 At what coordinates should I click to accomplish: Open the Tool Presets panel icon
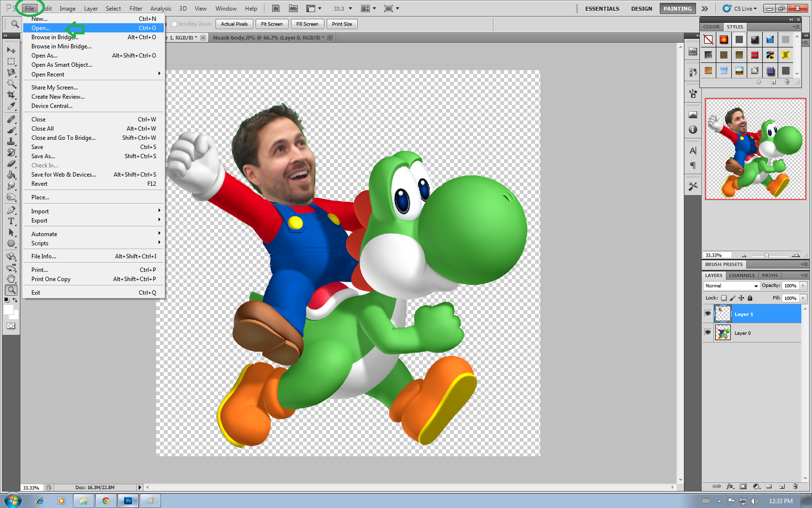[693, 186]
